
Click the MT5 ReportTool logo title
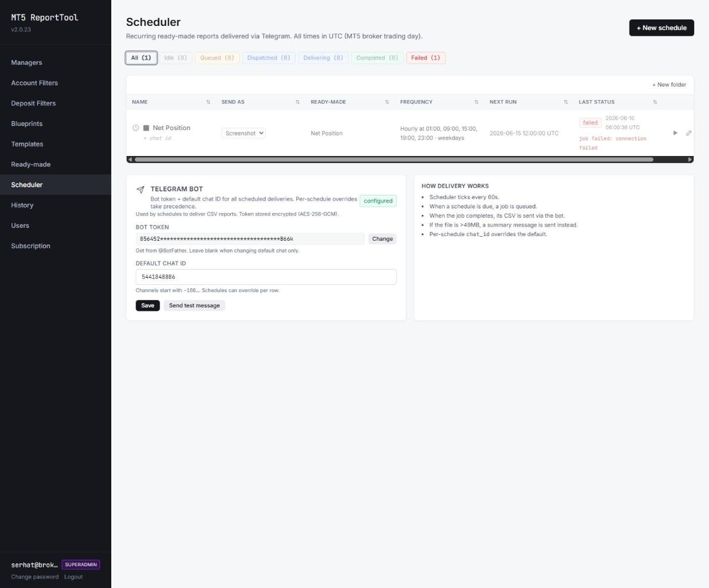(45, 18)
